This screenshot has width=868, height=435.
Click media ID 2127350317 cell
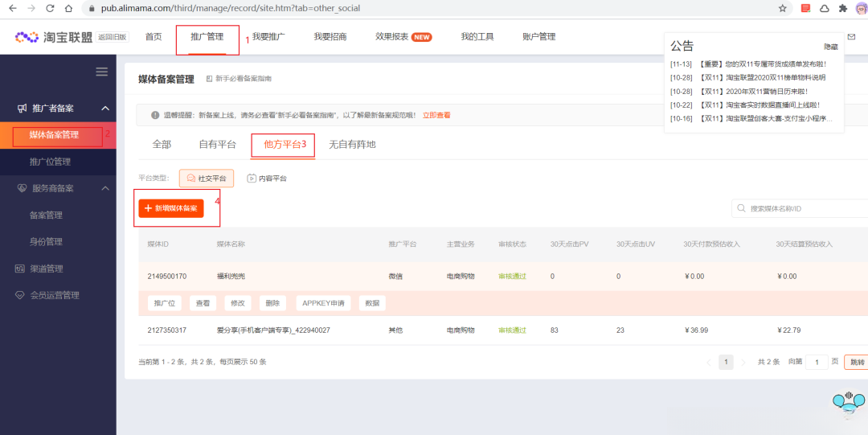pyautogui.click(x=166, y=330)
